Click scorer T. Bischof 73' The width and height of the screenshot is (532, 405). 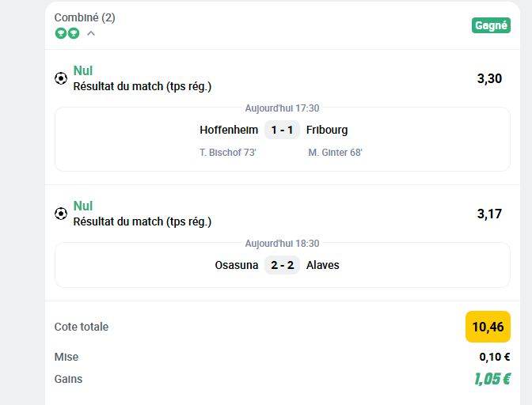[x=228, y=153]
